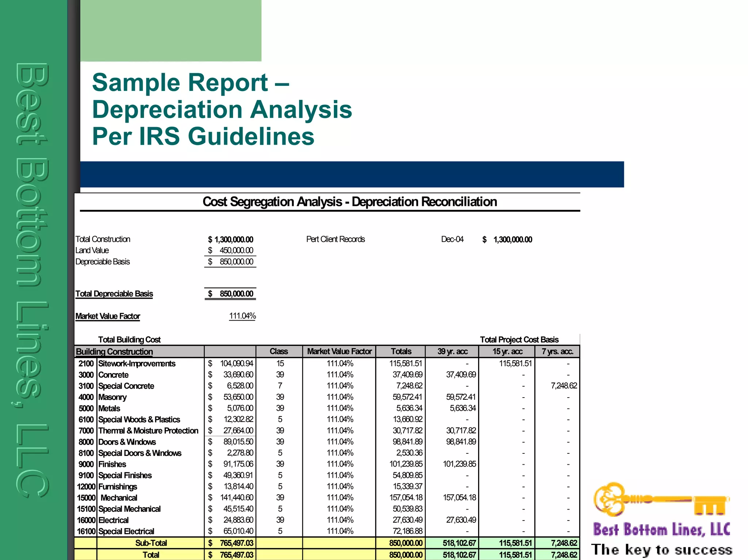This screenshot has height=560, width=748.
Task: Click the 13,660.92 totals cell
Action: [407, 419]
